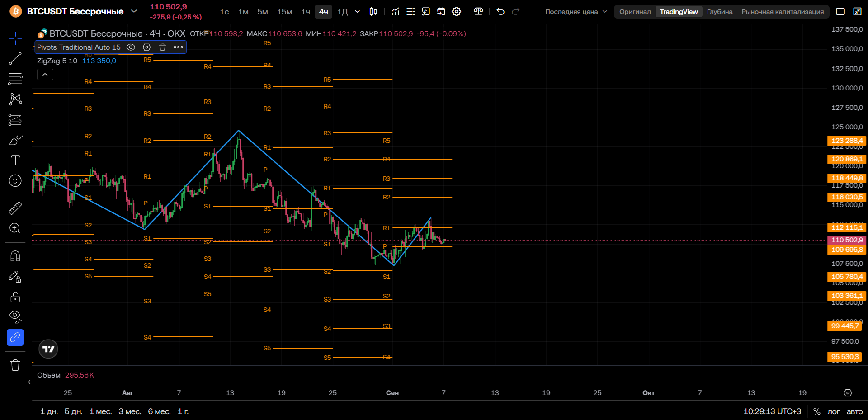The height and width of the screenshot is (420, 868).
Task: Open the Последняя цена dropdown
Action: (x=576, y=12)
